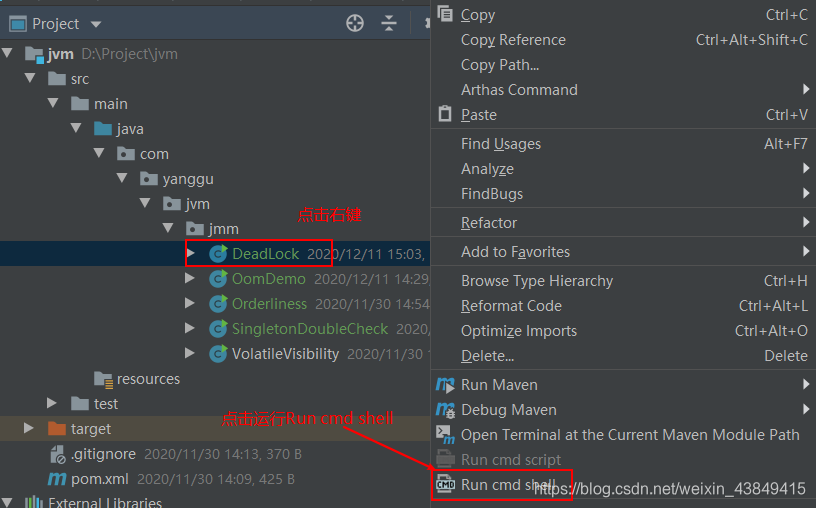The height and width of the screenshot is (508, 816).
Task: Click the jvm module folder icon
Action: [34, 54]
